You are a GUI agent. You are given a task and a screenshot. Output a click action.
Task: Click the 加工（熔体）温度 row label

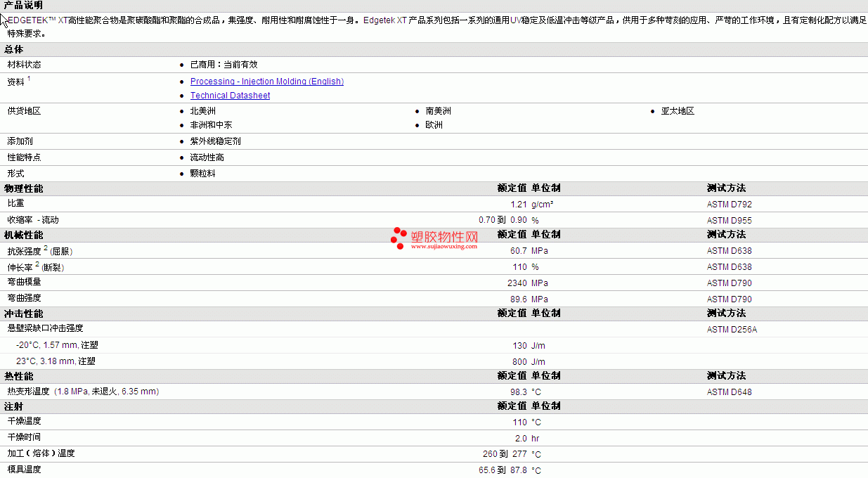coord(41,453)
